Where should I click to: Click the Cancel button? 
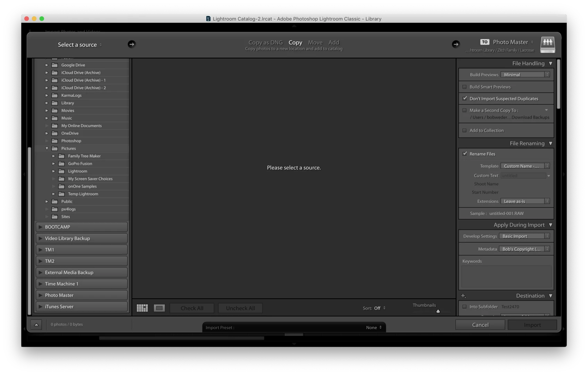click(x=480, y=325)
